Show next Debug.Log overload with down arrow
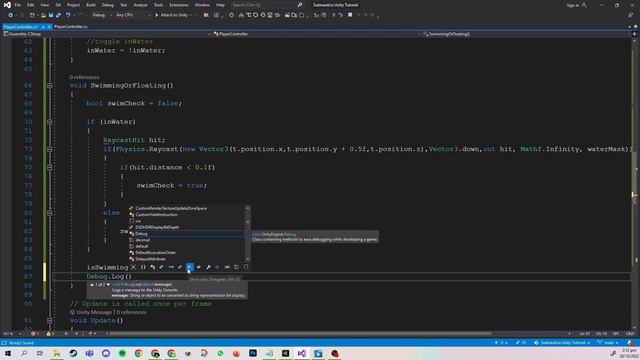The image size is (640, 360). 108,284
